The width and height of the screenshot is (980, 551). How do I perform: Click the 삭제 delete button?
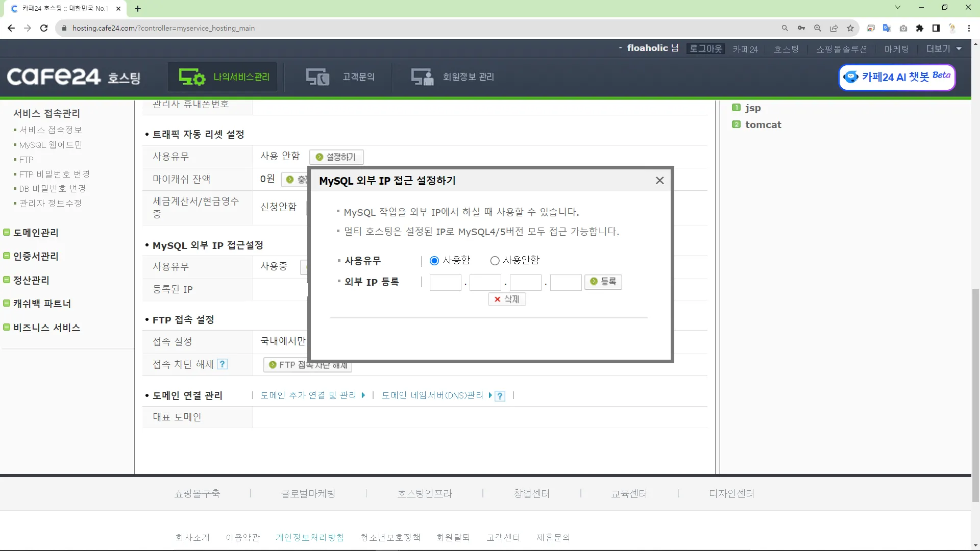coord(506,299)
